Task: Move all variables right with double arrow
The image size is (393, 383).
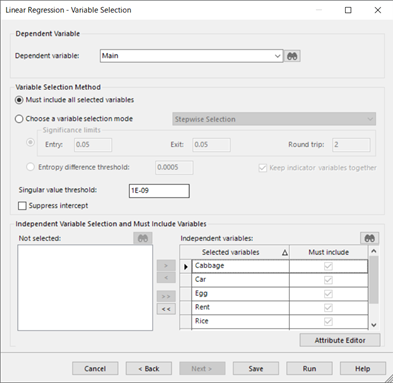Action: click(x=166, y=296)
